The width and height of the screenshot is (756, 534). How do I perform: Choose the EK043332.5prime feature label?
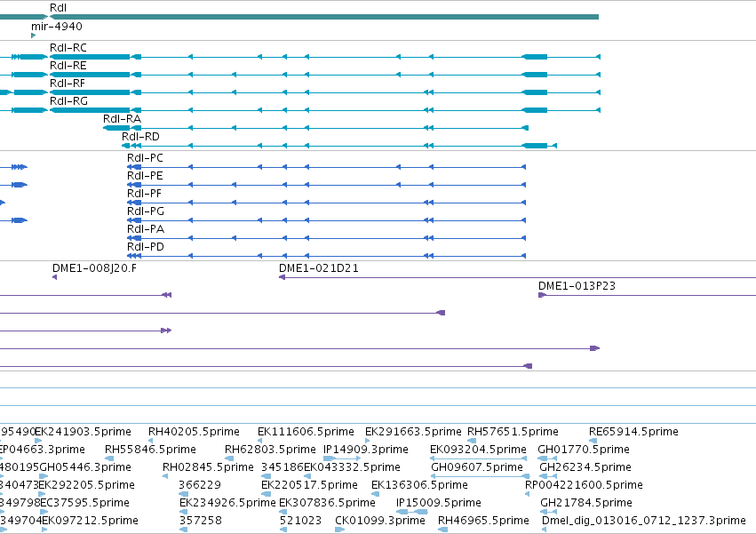pos(352,467)
